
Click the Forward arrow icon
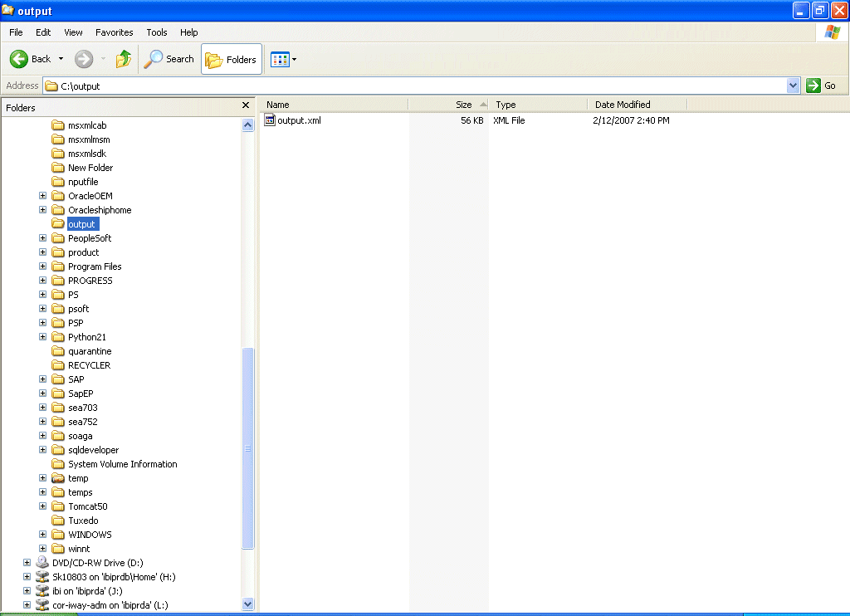[84, 59]
